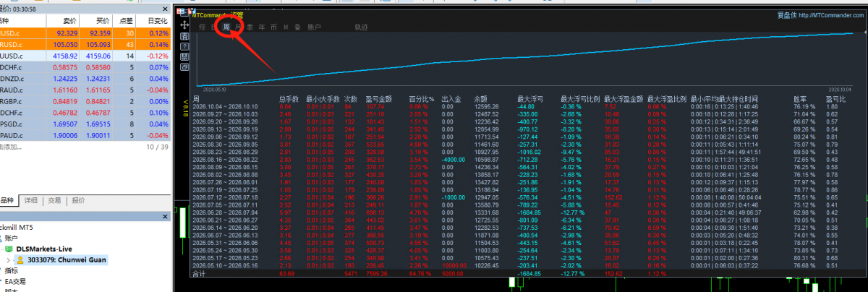Sort by 余额 column header

[x=480, y=98]
